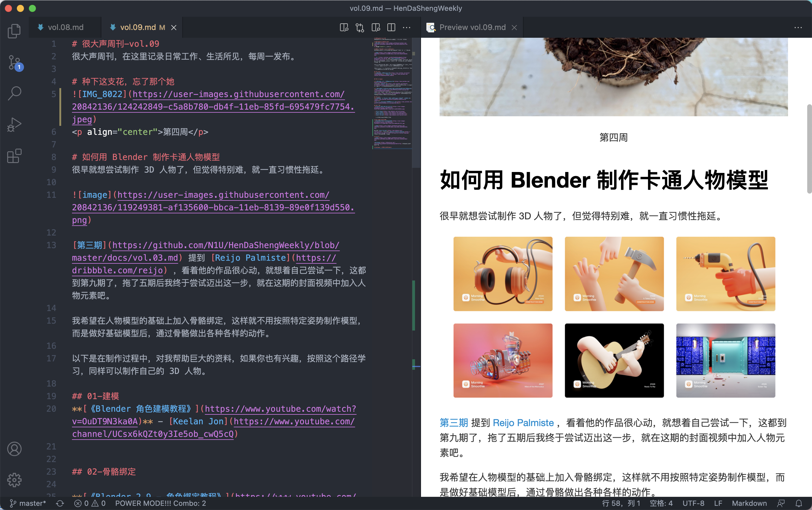Click the preview icon beside Split Editor
This screenshot has width=812, height=510.
coord(376,27)
